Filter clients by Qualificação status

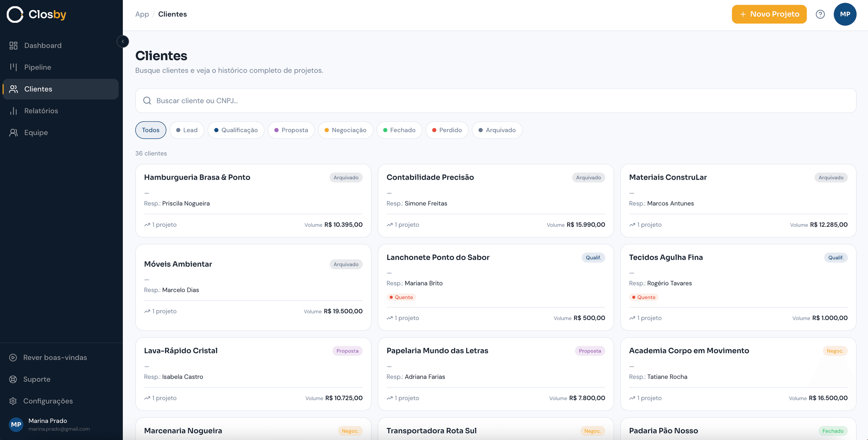(236, 130)
